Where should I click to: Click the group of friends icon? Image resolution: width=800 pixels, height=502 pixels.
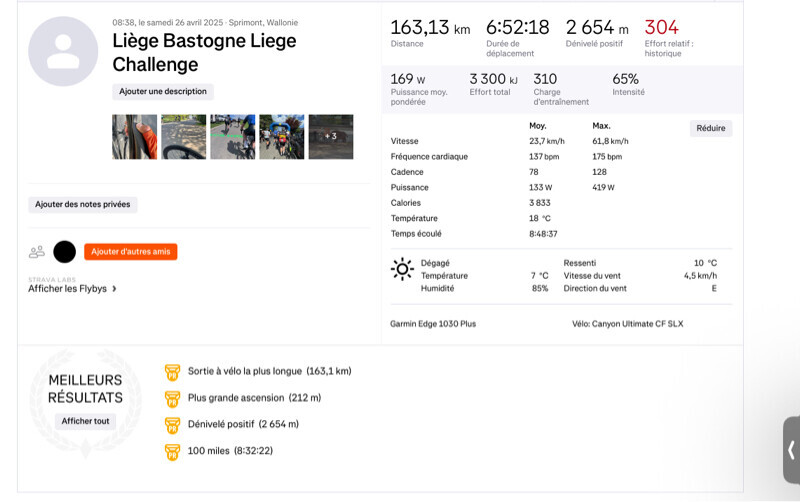click(37, 252)
